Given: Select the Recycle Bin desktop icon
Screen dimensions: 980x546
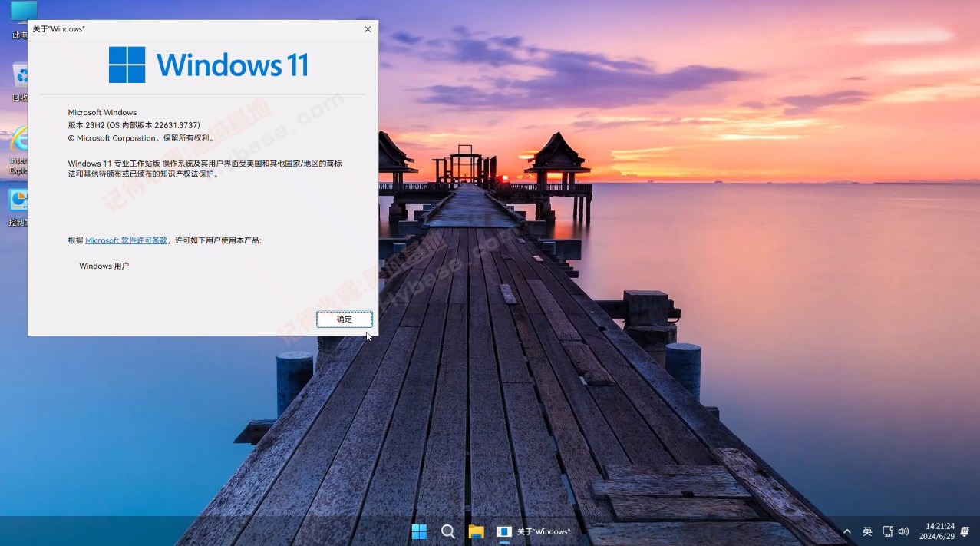Looking at the screenshot, I should (x=20, y=83).
